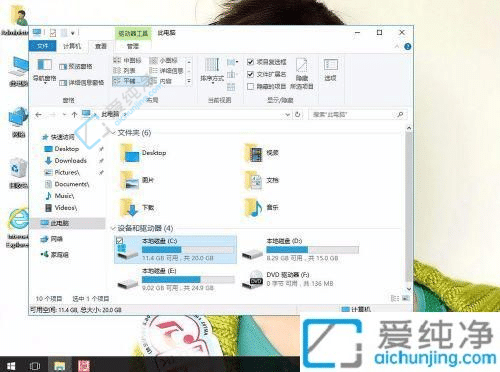The height and width of the screenshot is (372, 500).
Task: Toggle the 详细信息窗格 details pane
Action: click(x=81, y=82)
